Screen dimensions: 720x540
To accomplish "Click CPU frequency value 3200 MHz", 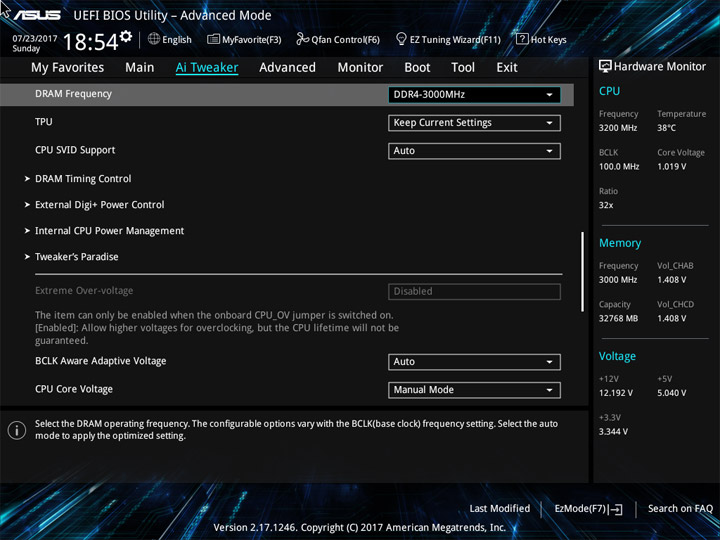I will 618,128.
